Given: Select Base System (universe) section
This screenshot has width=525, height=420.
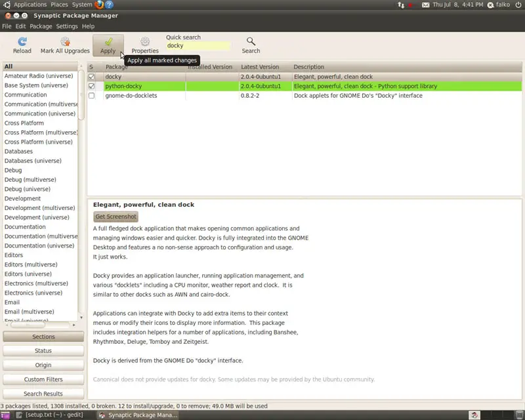Looking at the screenshot, I should (x=40, y=85).
